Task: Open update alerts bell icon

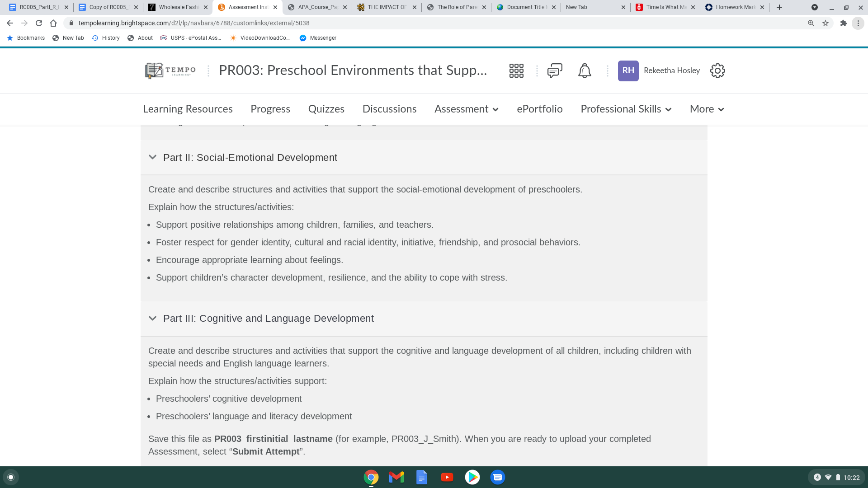Action: pyautogui.click(x=585, y=70)
